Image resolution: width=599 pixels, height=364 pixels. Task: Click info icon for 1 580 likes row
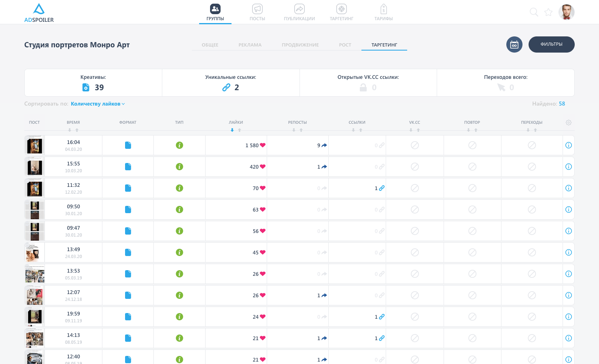tap(568, 145)
